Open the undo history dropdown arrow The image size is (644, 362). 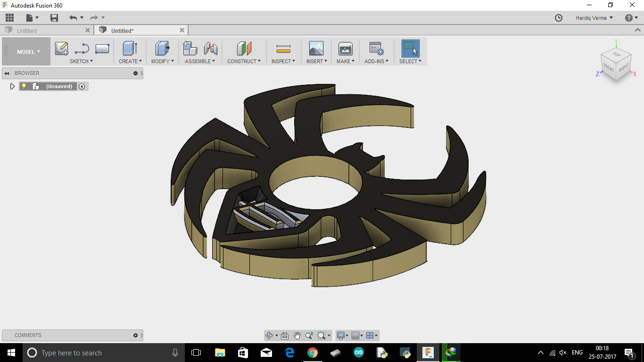pyautogui.click(x=82, y=18)
